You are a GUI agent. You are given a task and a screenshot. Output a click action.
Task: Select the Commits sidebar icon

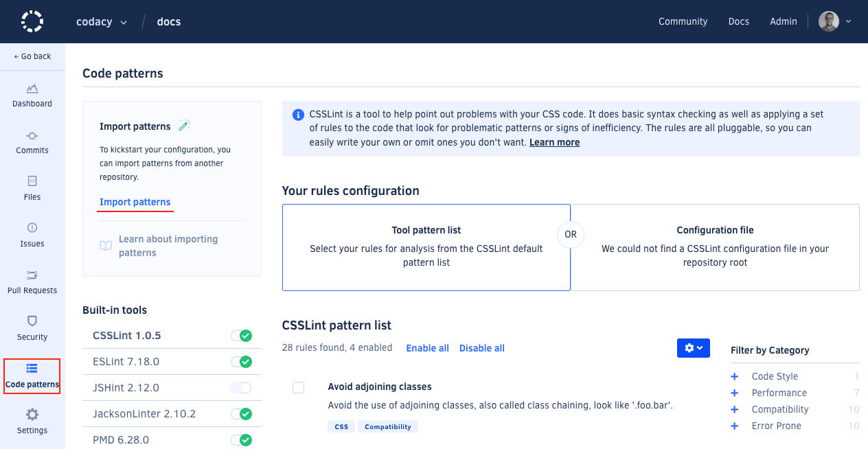pyautogui.click(x=32, y=143)
